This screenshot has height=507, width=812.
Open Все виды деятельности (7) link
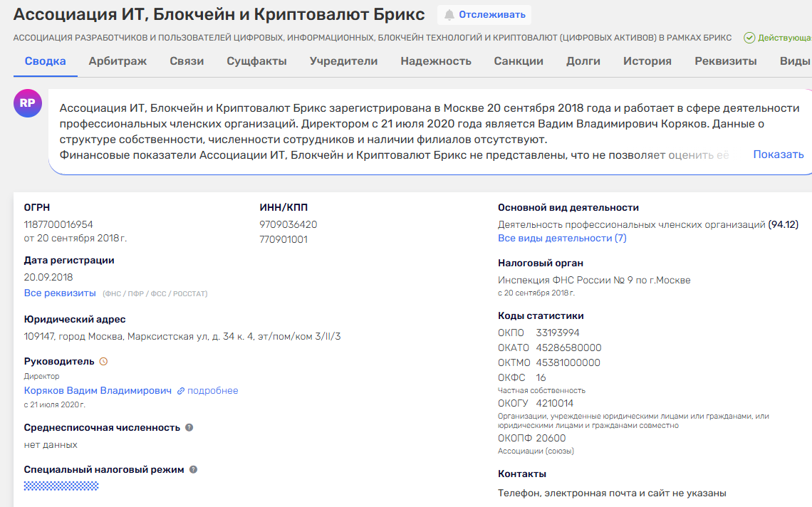562,239
